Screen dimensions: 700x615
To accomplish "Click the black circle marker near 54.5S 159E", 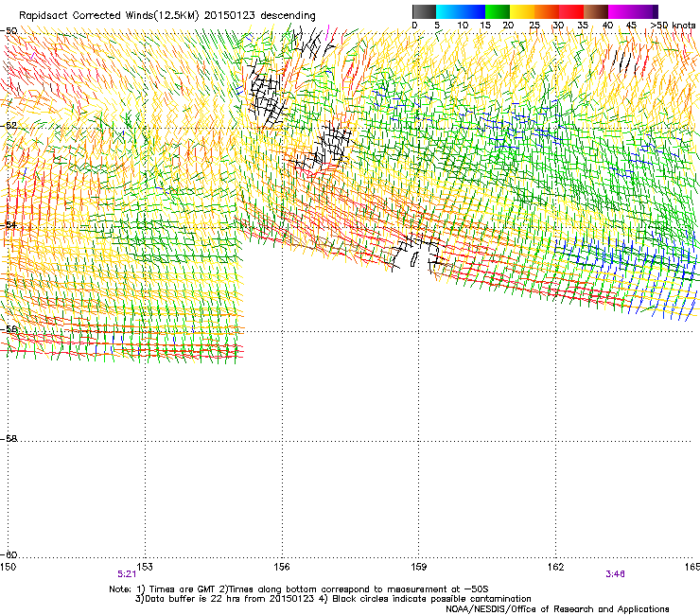I will click(413, 259).
